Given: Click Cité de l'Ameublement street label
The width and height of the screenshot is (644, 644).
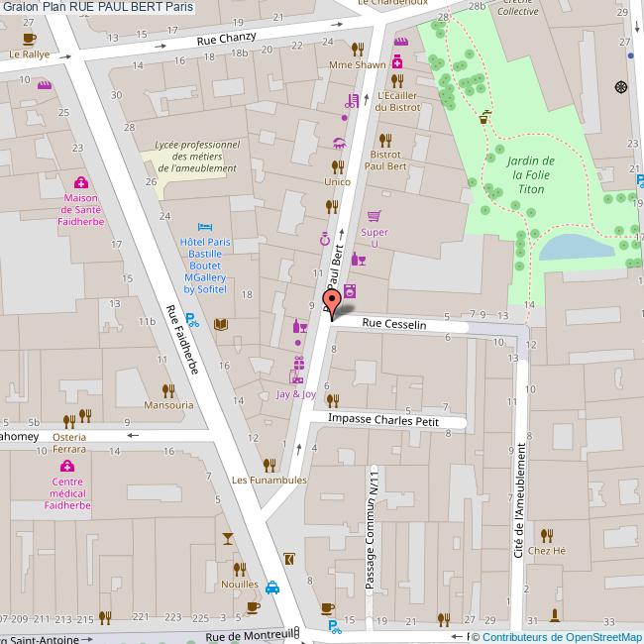Looking at the screenshot, I should [519, 500].
